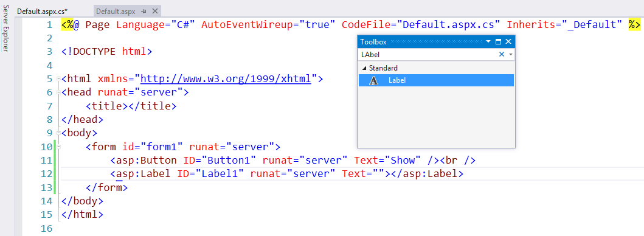
Task: Click the ID="Label1" attribute text
Action: [x=210, y=173]
